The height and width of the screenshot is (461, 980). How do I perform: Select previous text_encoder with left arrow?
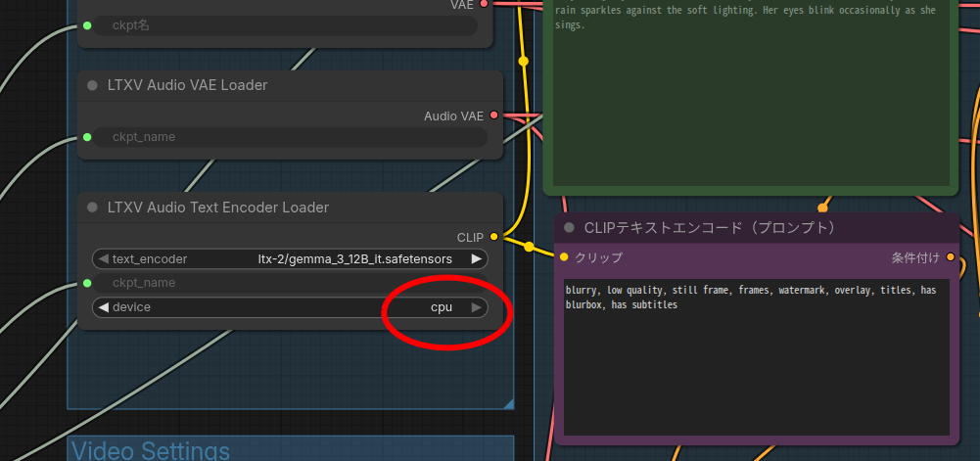pos(102,259)
